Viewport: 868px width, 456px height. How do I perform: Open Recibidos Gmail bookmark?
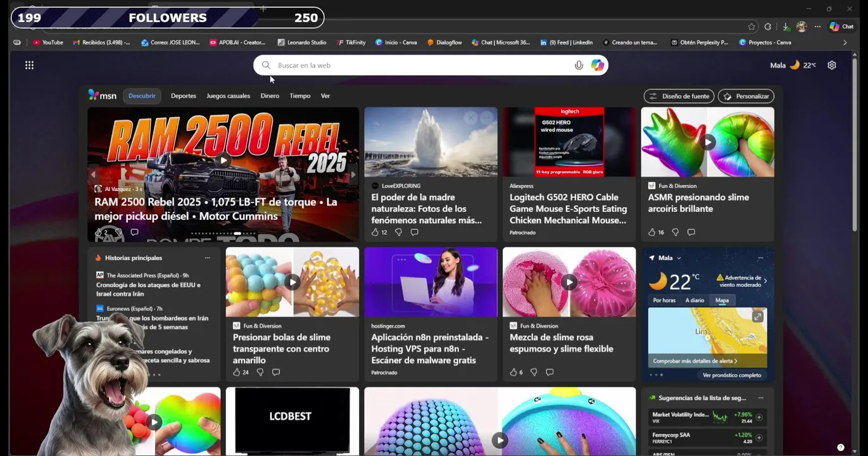(x=101, y=42)
